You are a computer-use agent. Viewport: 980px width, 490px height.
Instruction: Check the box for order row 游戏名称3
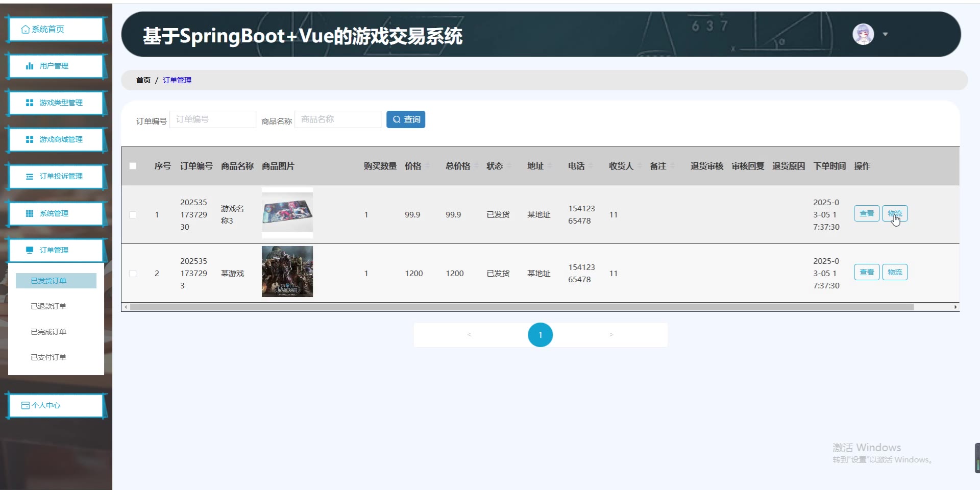pyautogui.click(x=133, y=215)
